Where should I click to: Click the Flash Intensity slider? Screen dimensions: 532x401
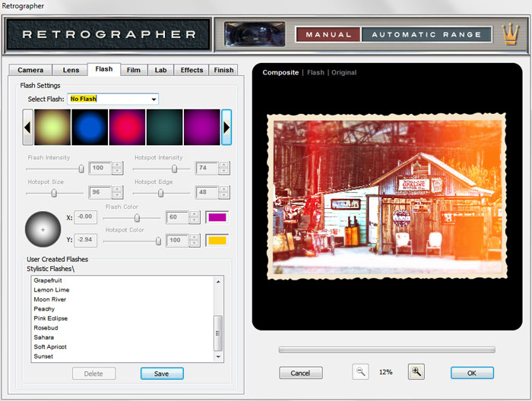click(55, 169)
